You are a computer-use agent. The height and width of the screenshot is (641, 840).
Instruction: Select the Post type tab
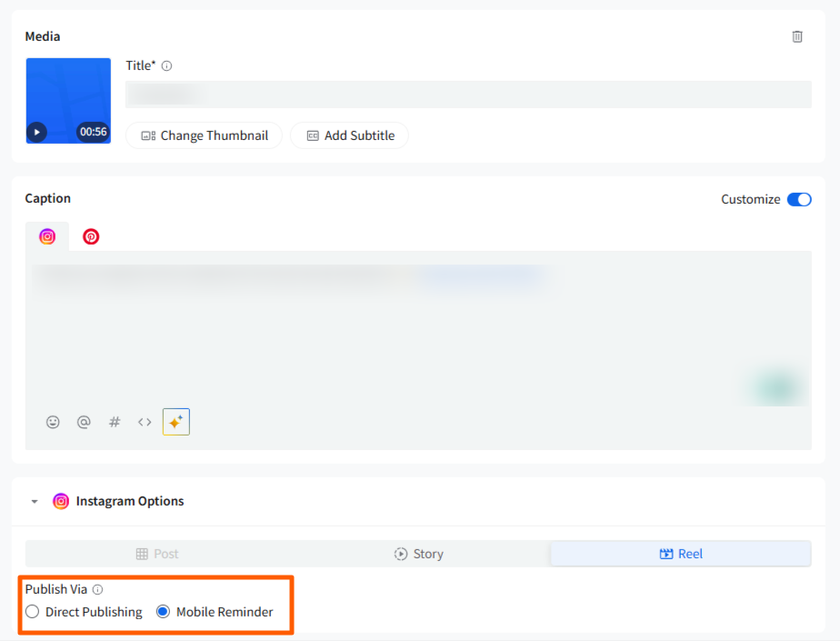(x=157, y=554)
